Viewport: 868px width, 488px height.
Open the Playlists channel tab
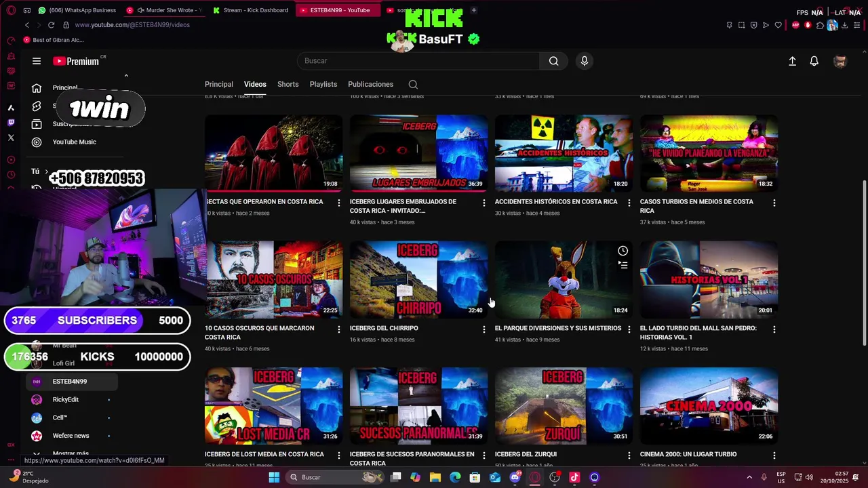click(323, 85)
